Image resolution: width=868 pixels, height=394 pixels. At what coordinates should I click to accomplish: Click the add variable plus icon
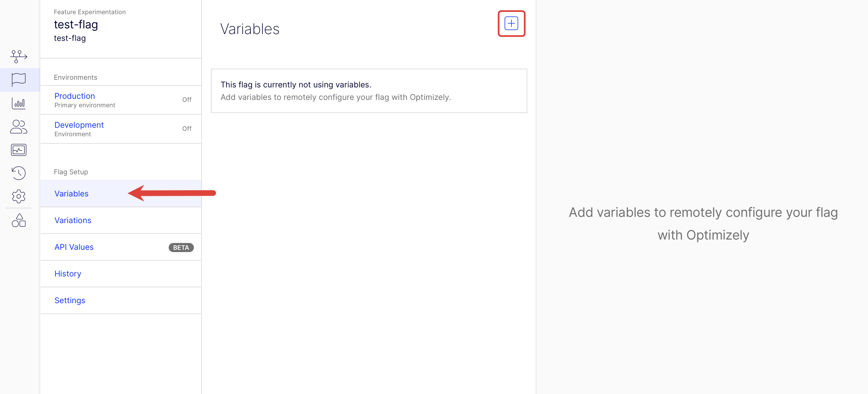point(511,23)
